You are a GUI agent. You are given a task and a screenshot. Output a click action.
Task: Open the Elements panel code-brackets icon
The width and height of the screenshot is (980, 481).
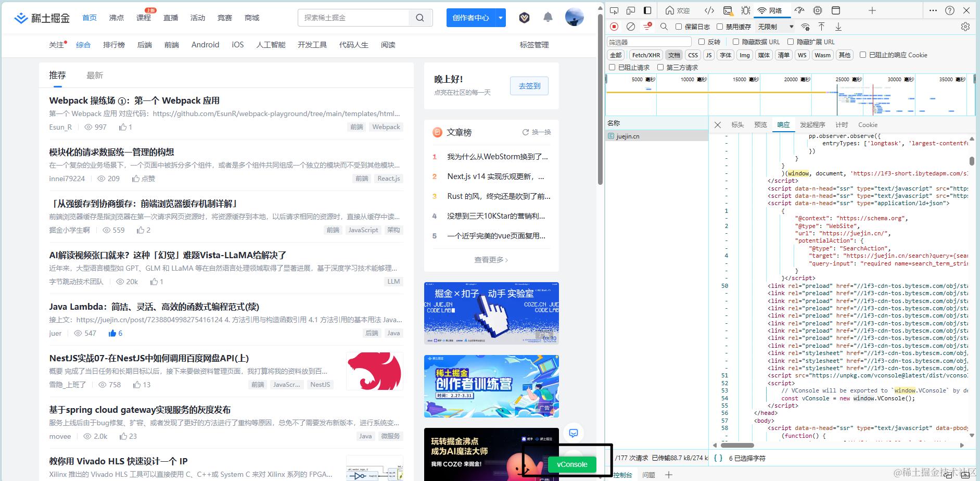click(709, 10)
